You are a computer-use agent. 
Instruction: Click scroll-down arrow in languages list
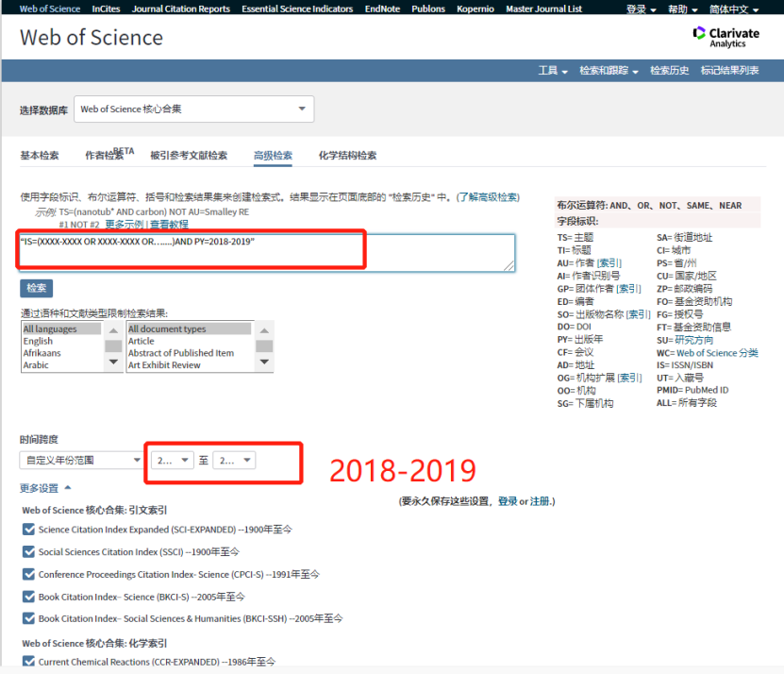click(x=113, y=362)
